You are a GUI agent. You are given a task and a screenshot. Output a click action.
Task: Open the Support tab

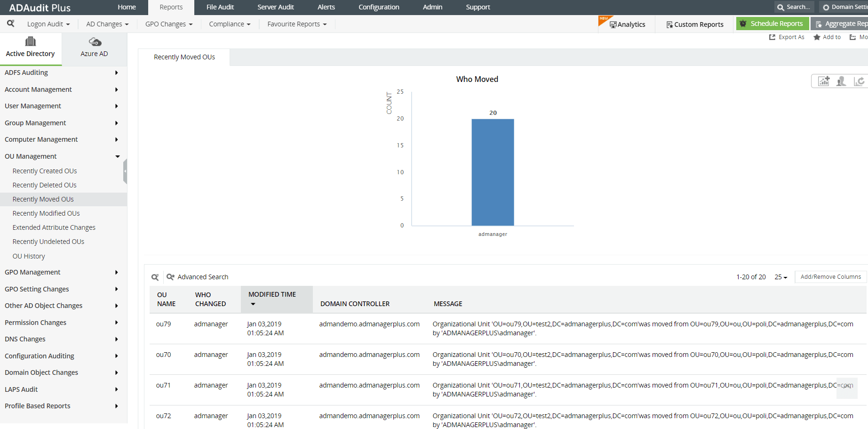(478, 7)
